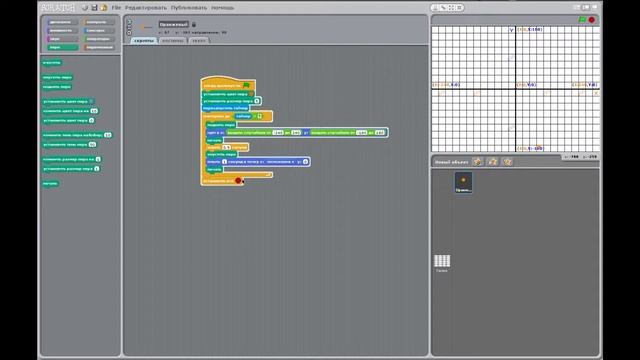This screenshot has height=360, width=640.
Task: Select the Звук block category
Action: 62,39
